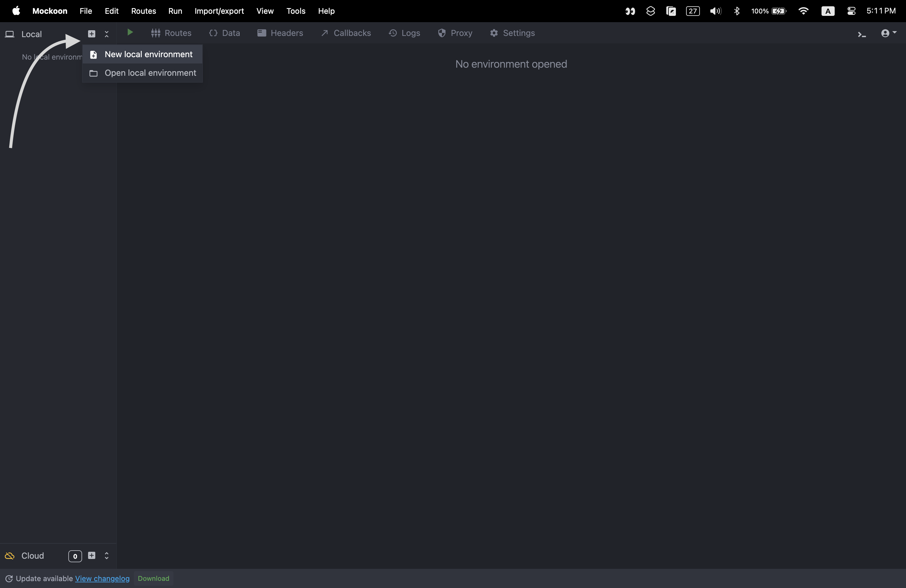Click the Bluetooth menu bar icon

737,11
